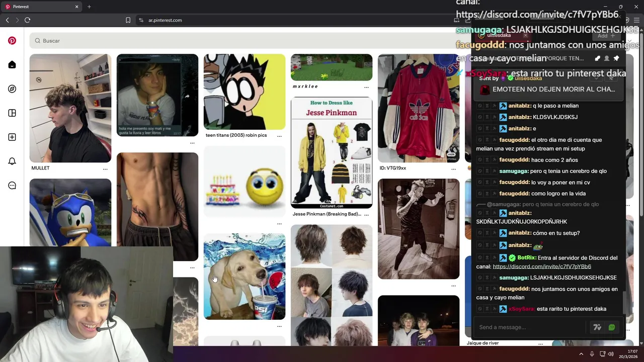Click the ban icon on 'cómo en tu setup?'
The height and width of the screenshot is (362, 644).
pyautogui.click(x=480, y=233)
